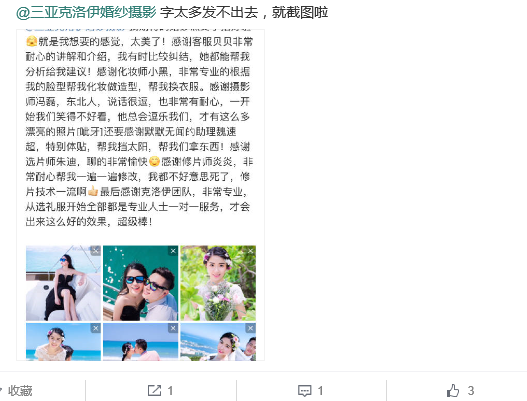The image size is (527, 401).
Task: Remove the bouquet bride photo via X
Action: 251,251
